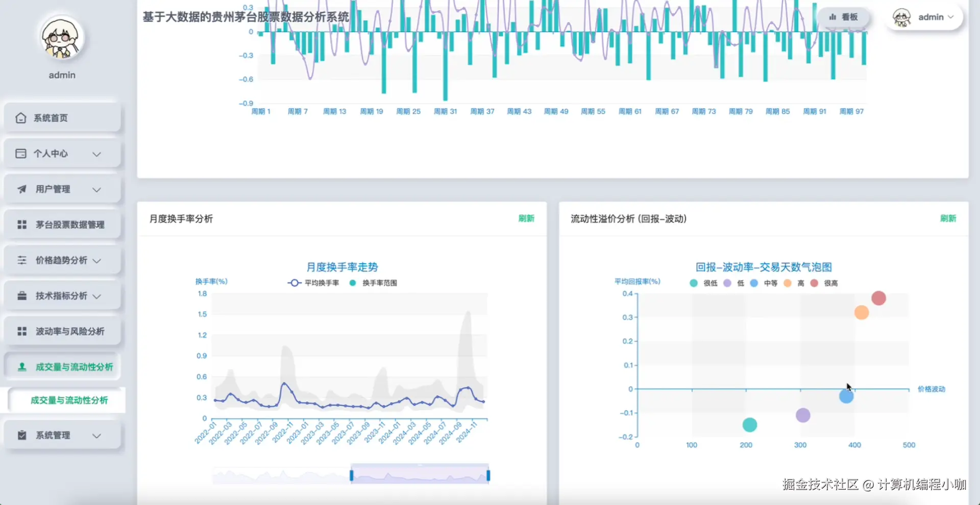Click the blue 中等 bubble near the zero line
Screen dimensions: 980x505
pos(846,396)
